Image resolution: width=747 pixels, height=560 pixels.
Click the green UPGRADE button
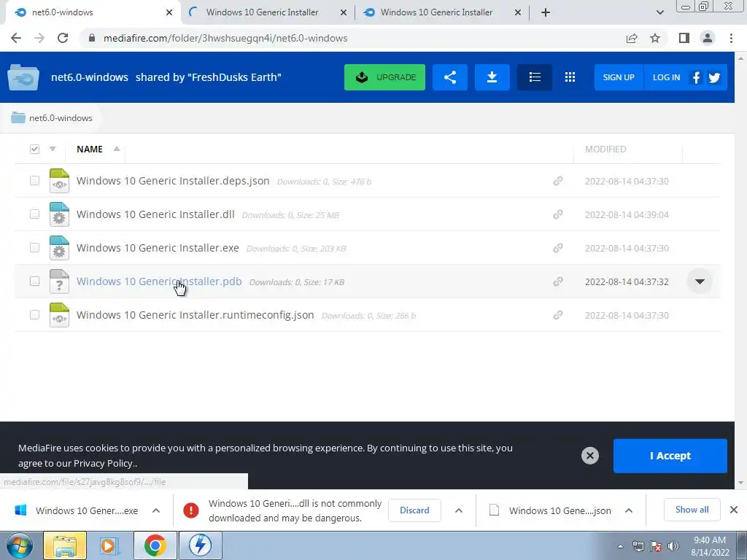(x=384, y=77)
